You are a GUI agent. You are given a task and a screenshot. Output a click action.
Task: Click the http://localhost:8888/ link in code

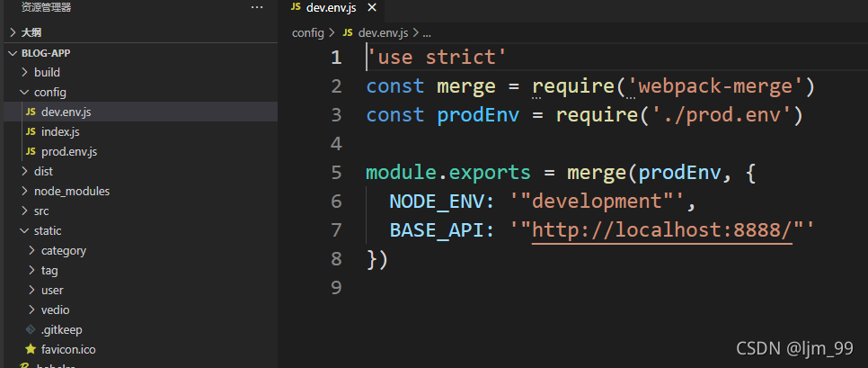(x=662, y=230)
